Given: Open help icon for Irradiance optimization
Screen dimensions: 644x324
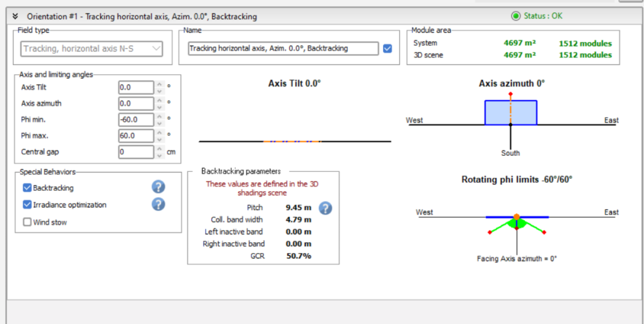Looking at the screenshot, I should click(158, 204).
